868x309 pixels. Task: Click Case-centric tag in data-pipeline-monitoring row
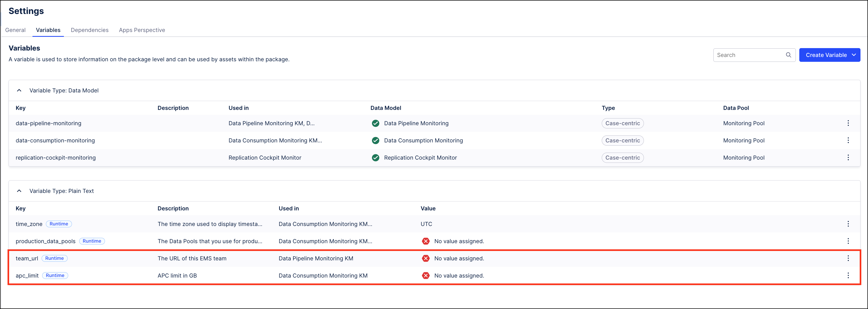coord(622,123)
